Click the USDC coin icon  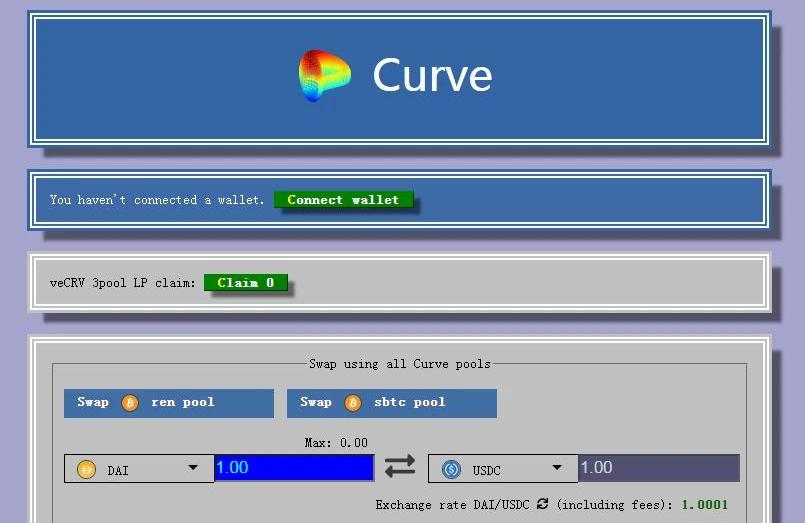(451, 470)
